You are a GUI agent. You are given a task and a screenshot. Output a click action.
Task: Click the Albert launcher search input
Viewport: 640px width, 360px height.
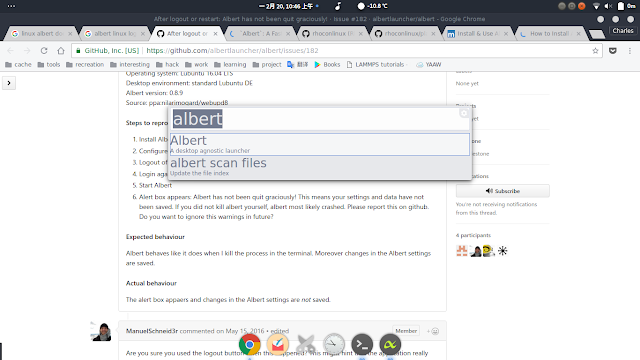point(320,119)
